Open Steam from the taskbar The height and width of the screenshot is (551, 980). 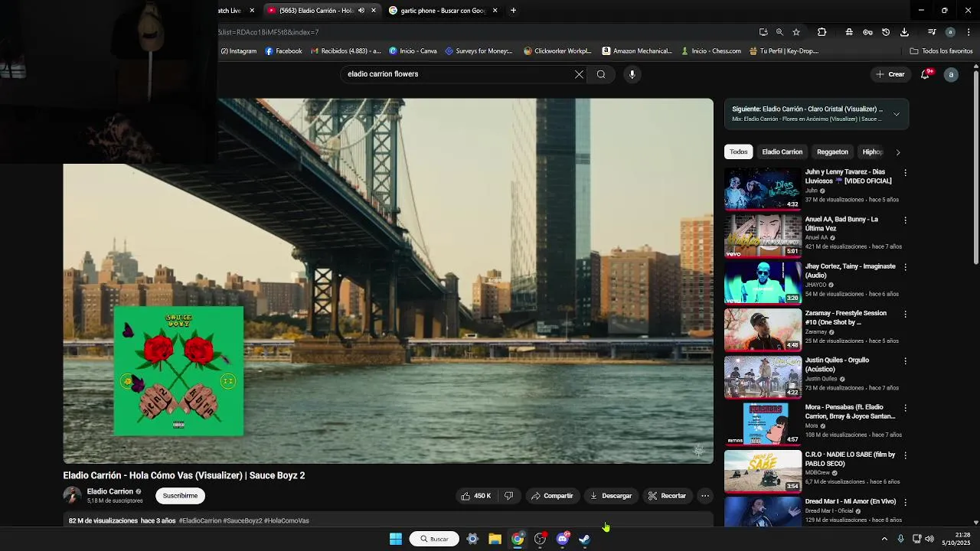[x=585, y=539]
